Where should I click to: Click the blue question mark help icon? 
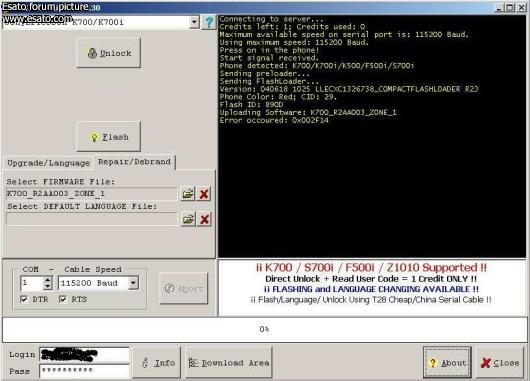coord(209,22)
